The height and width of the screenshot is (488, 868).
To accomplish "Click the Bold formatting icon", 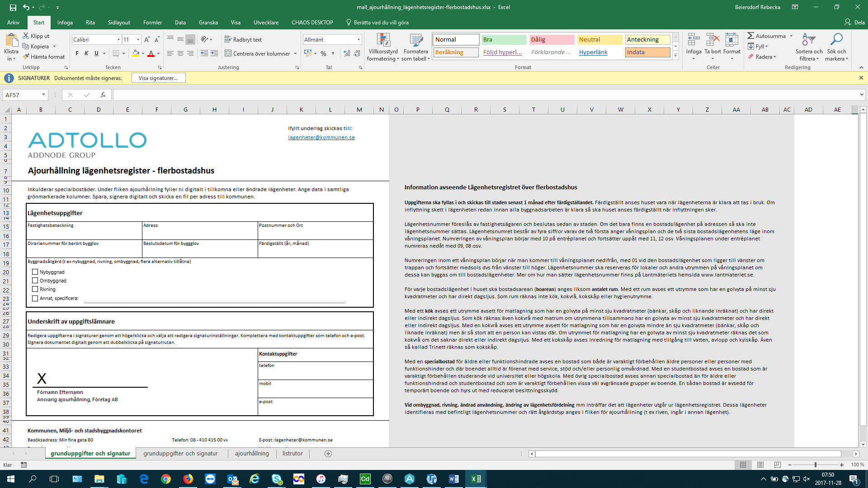I will 77,53.
